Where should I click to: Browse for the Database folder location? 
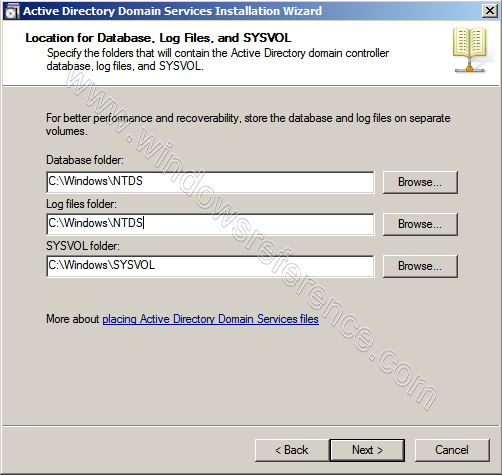point(420,182)
